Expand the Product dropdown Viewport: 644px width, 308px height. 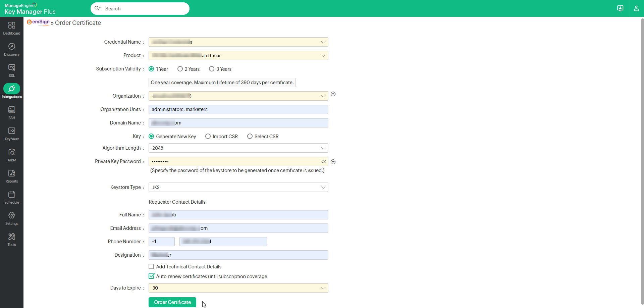238,55
